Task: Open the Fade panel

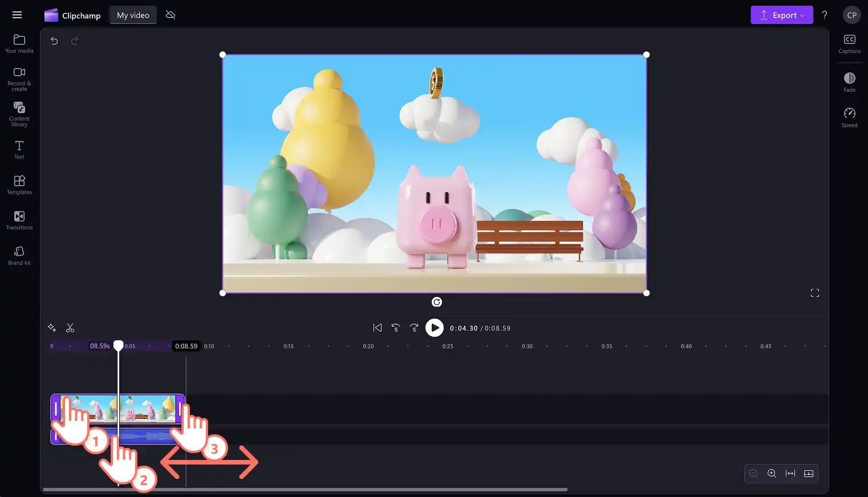Action: coord(849,83)
